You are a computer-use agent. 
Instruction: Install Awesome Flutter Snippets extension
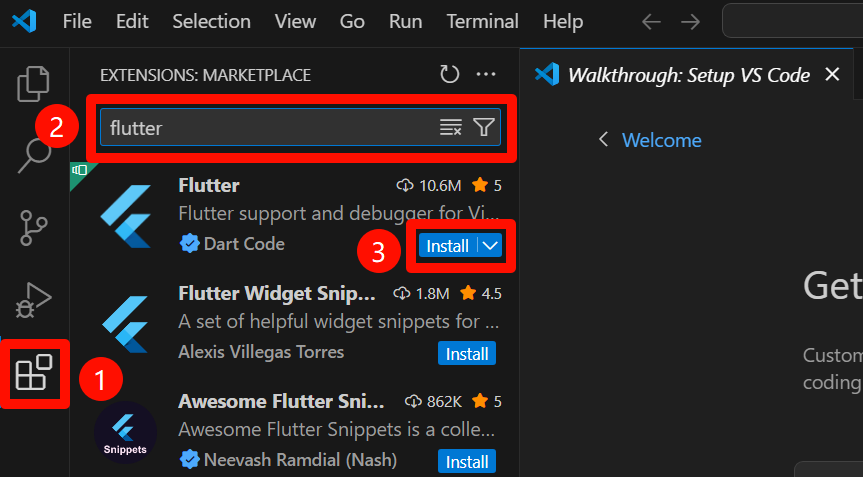pos(466,461)
